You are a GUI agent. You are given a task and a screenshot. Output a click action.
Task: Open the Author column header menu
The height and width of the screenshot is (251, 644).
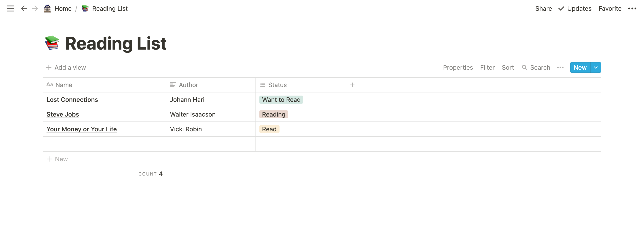[x=211, y=85]
